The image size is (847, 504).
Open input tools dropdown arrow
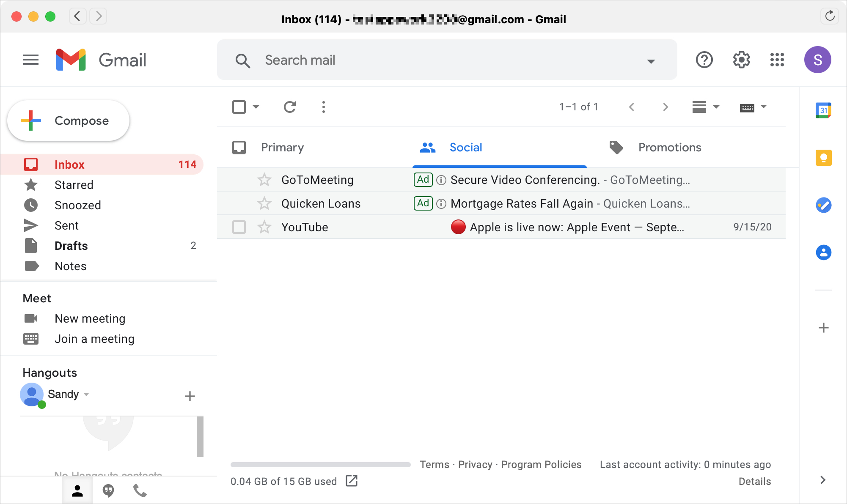[x=764, y=107]
